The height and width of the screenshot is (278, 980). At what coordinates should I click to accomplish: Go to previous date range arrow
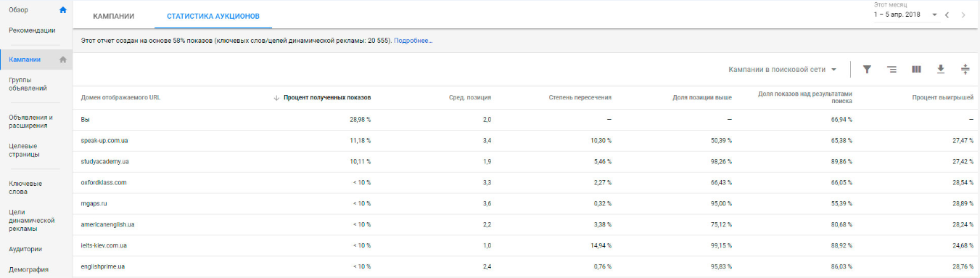click(947, 15)
